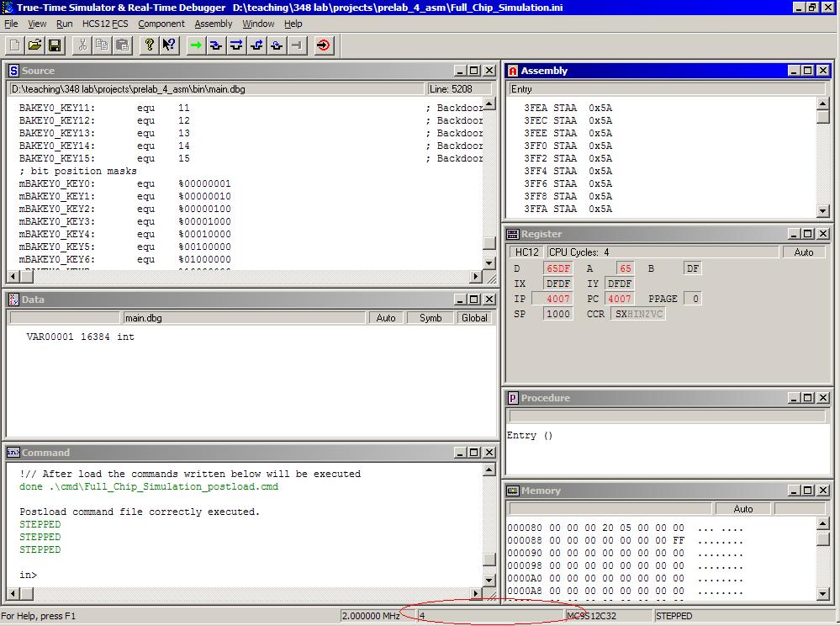Edit the IP register value 4007

(552, 299)
